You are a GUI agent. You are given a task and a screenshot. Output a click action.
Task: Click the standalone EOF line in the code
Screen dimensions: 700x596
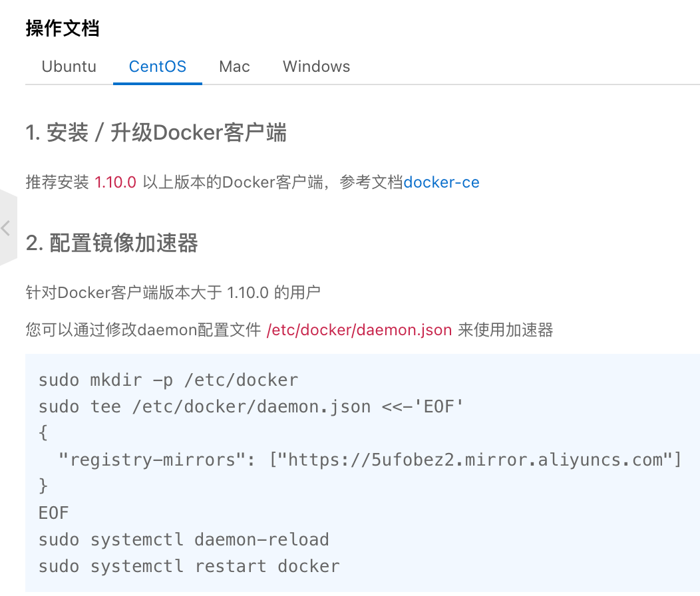pyautogui.click(x=54, y=513)
